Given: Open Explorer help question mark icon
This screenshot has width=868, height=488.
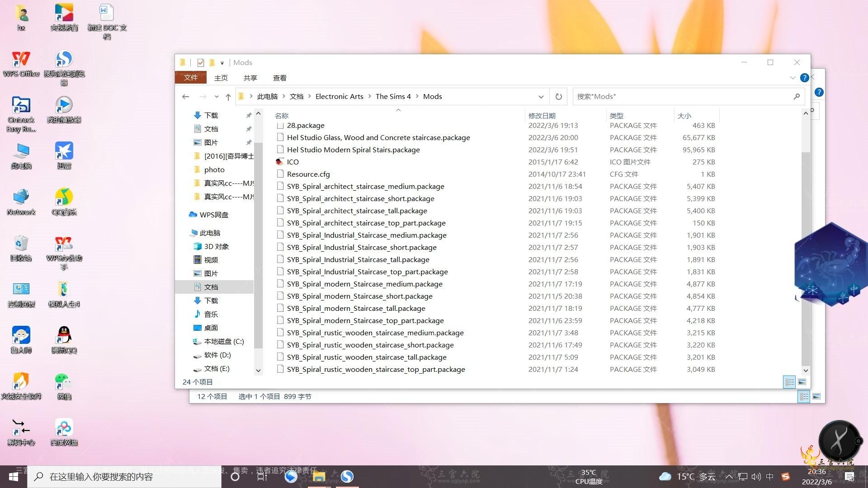Looking at the screenshot, I should [804, 78].
